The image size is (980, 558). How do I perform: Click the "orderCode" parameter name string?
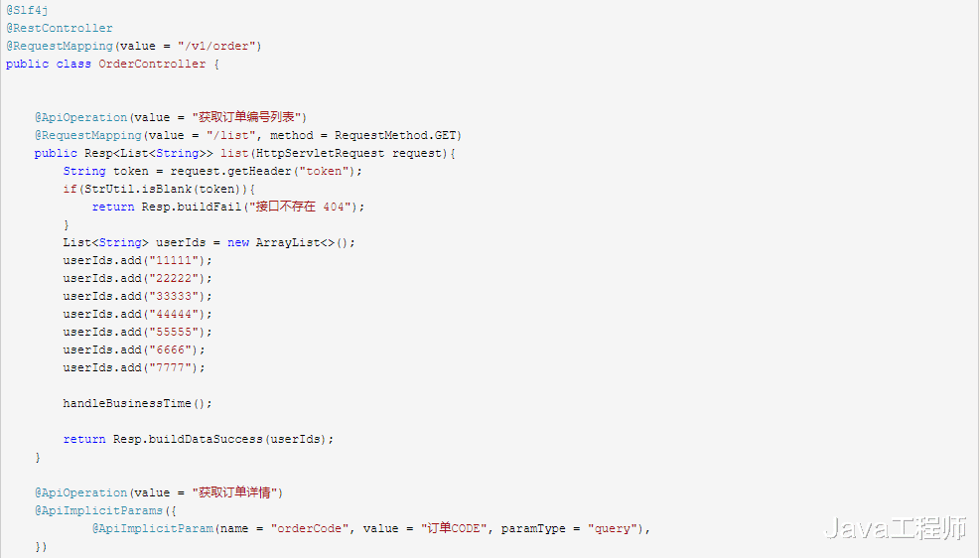[x=306, y=528]
